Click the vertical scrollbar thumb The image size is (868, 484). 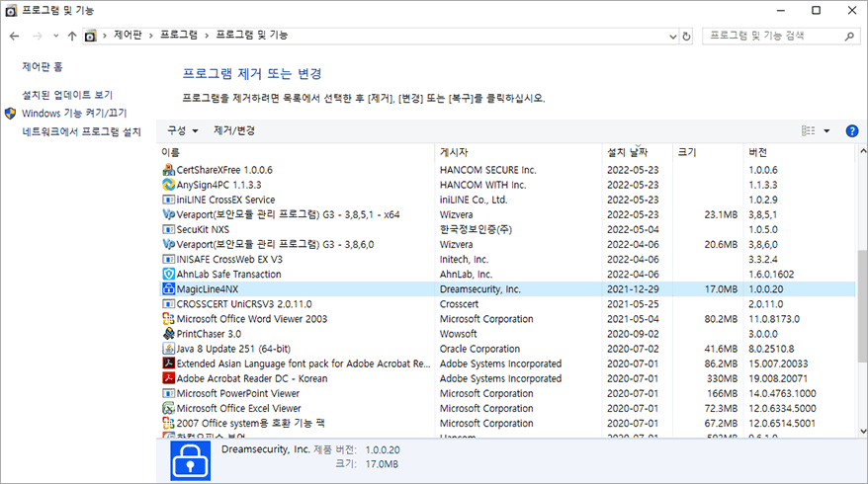(862, 305)
